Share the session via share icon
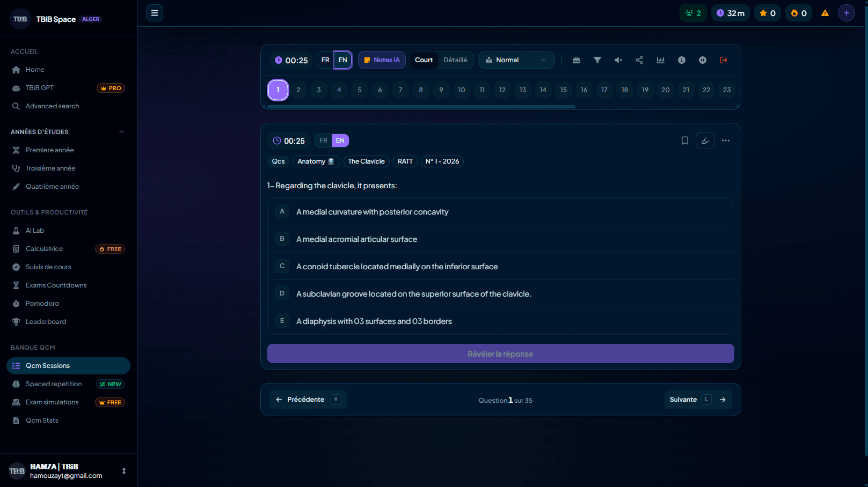 coord(639,60)
